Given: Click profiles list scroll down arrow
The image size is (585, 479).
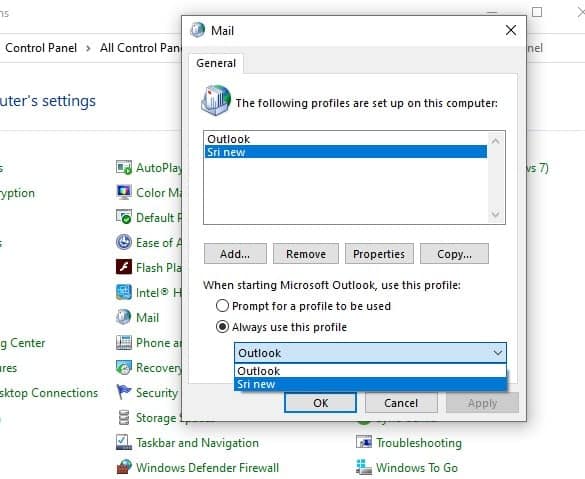Looking at the screenshot, I should pyautogui.click(x=496, y=215).
